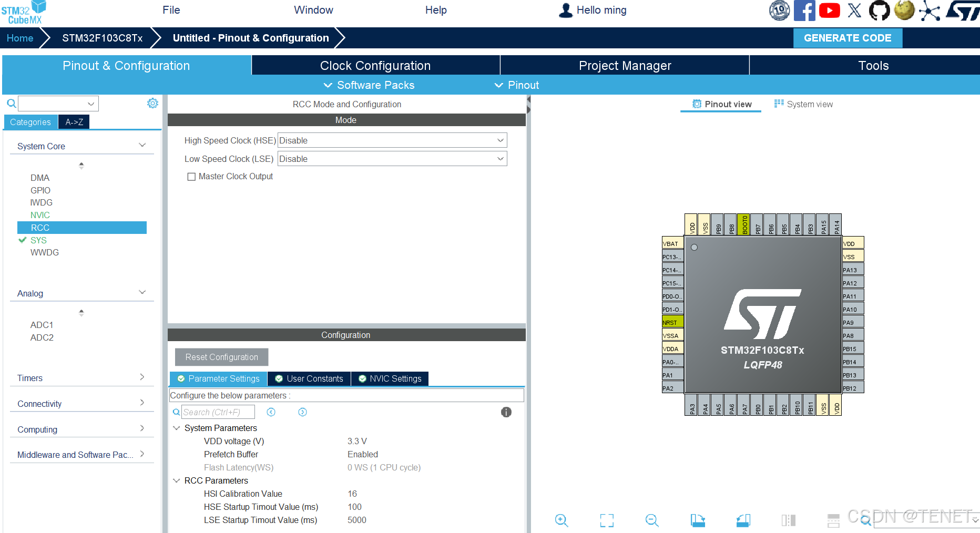Viewport: 980px width, 533px height.
Task: Collapse System Parameters tree node
Action: pyautogui.click(x=177, y=428)
